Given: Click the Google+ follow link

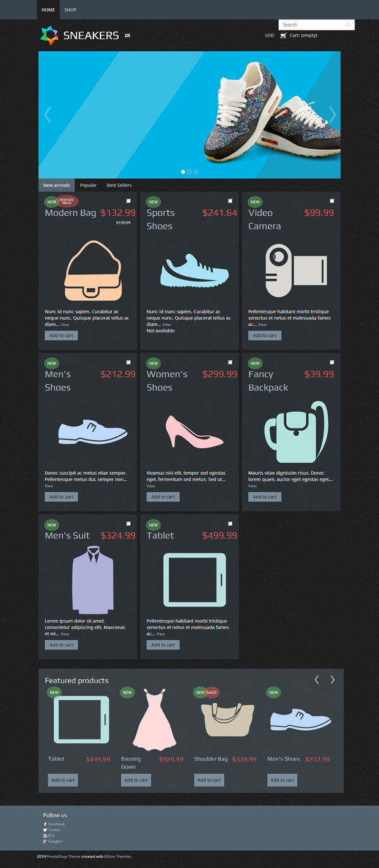Looking at the screenshot, I should point(53,841).
